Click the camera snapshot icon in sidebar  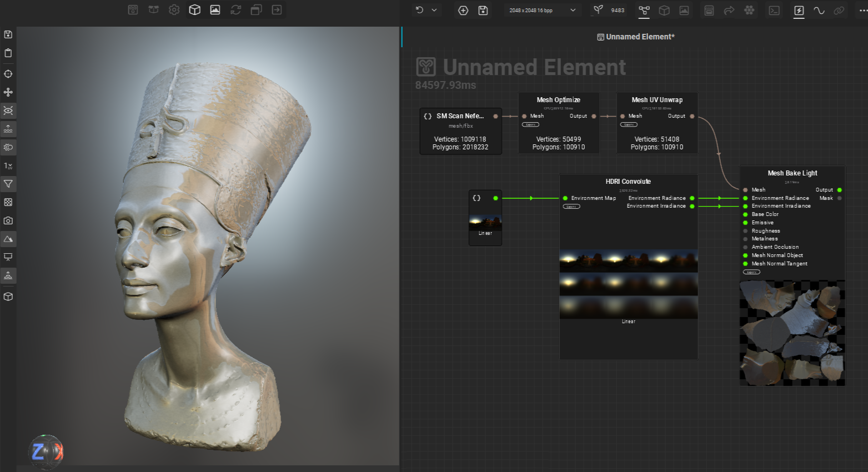click(x=8, y=220)
